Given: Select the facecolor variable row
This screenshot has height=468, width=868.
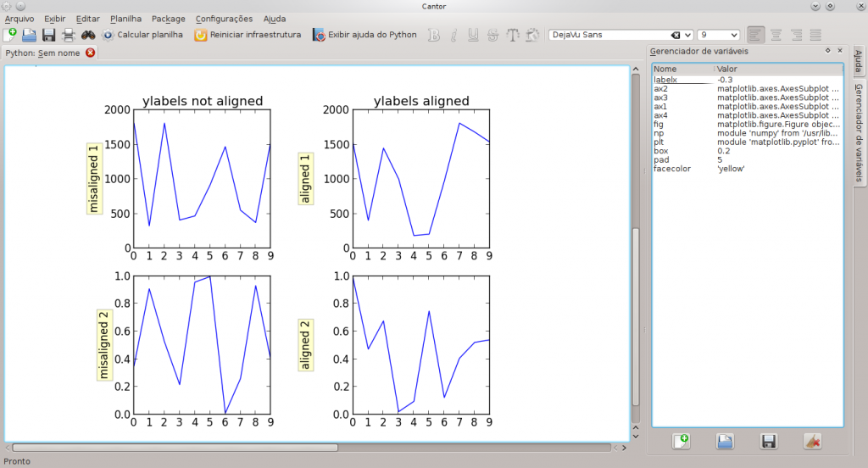Looking at the screenshot, I should (748, 169).
